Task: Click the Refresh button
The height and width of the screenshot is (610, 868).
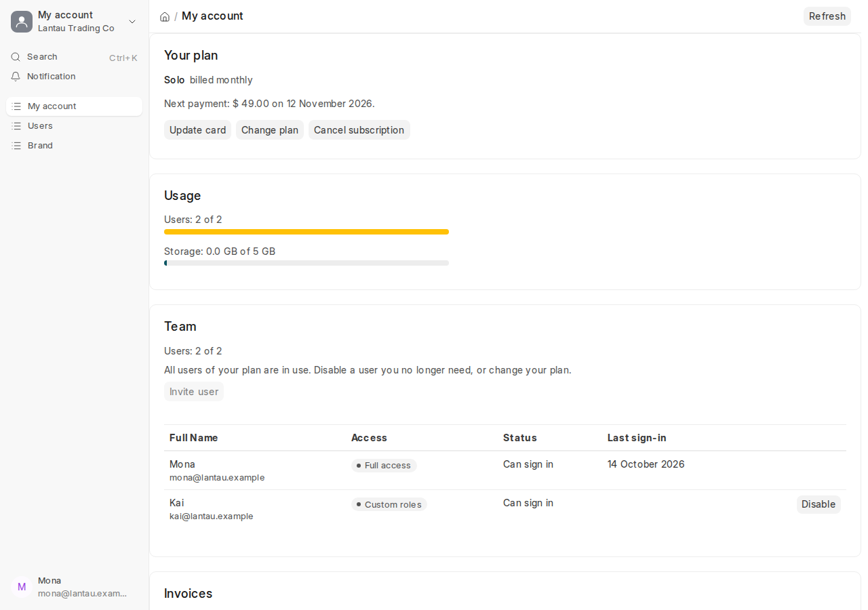Action: (827, 16)
